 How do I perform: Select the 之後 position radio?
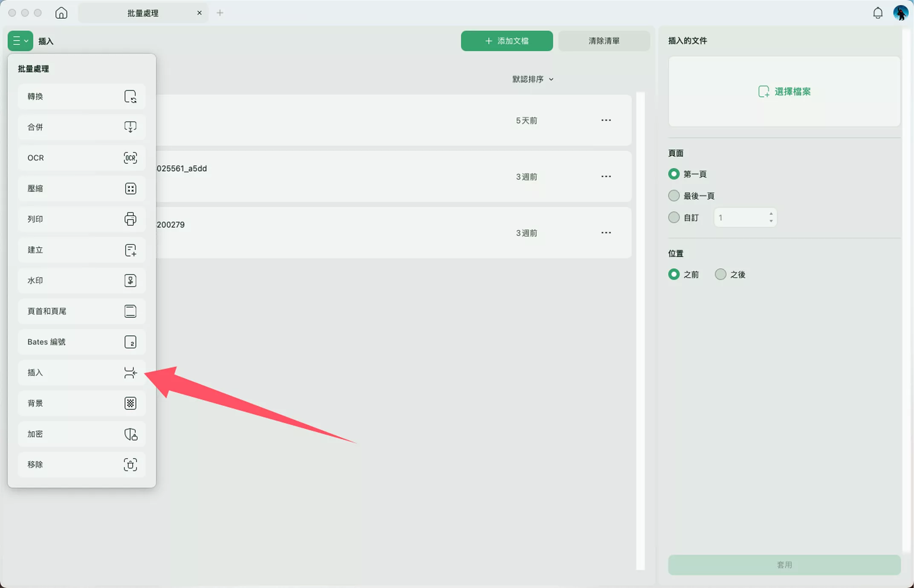720,274
